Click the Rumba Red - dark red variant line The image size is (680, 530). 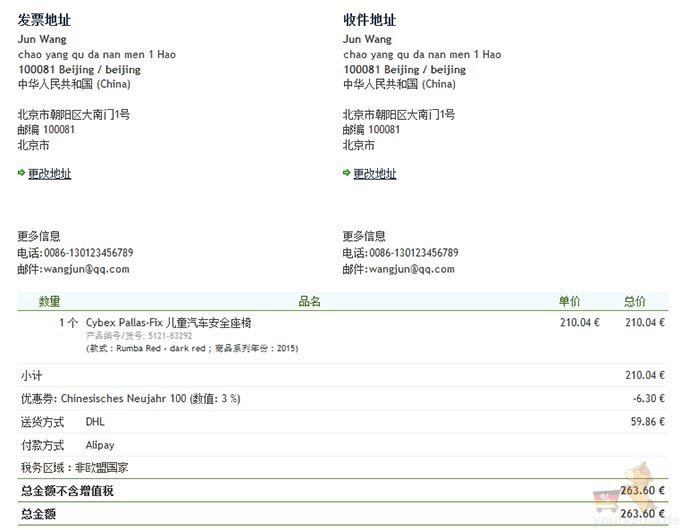pos(192,348)
